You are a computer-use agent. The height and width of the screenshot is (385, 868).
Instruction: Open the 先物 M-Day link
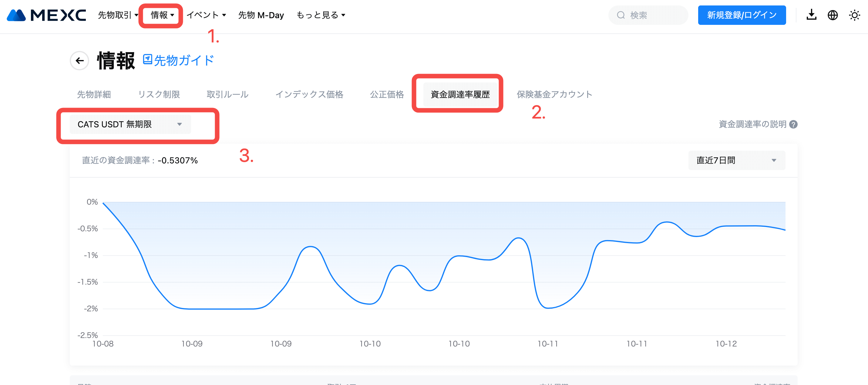click(261, 15)
